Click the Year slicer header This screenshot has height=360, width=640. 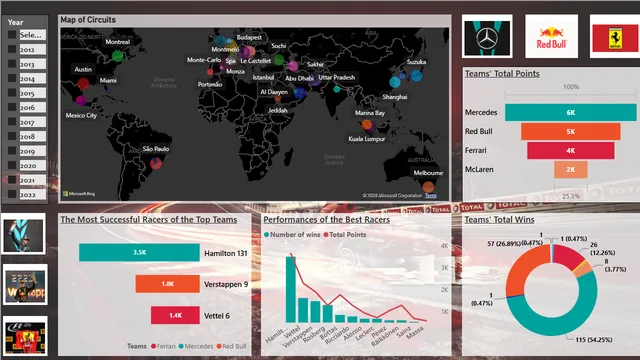click(x=16, y=22)
